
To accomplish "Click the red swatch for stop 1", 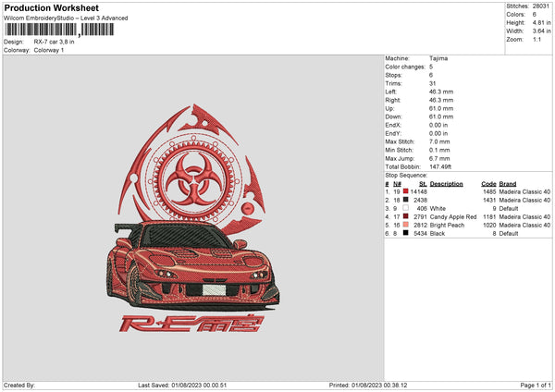I will [x=406, y=191].
